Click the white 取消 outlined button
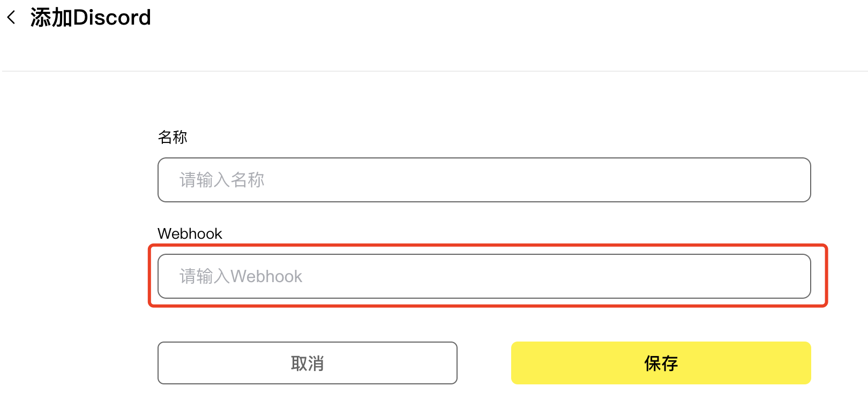The height and width of the screenshot is (394, 868). pyautogui.click(x=307, y=363)
